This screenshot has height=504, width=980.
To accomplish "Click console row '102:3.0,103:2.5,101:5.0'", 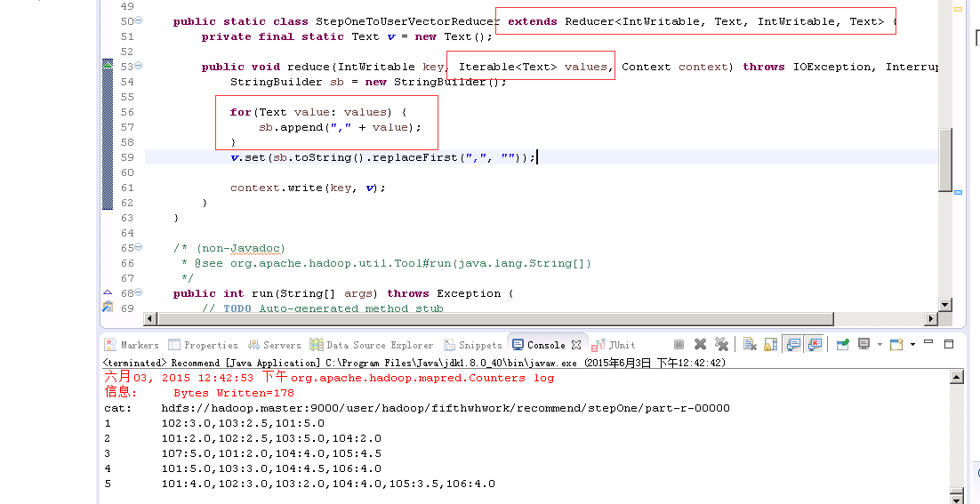I will click(x=243, y=423).
